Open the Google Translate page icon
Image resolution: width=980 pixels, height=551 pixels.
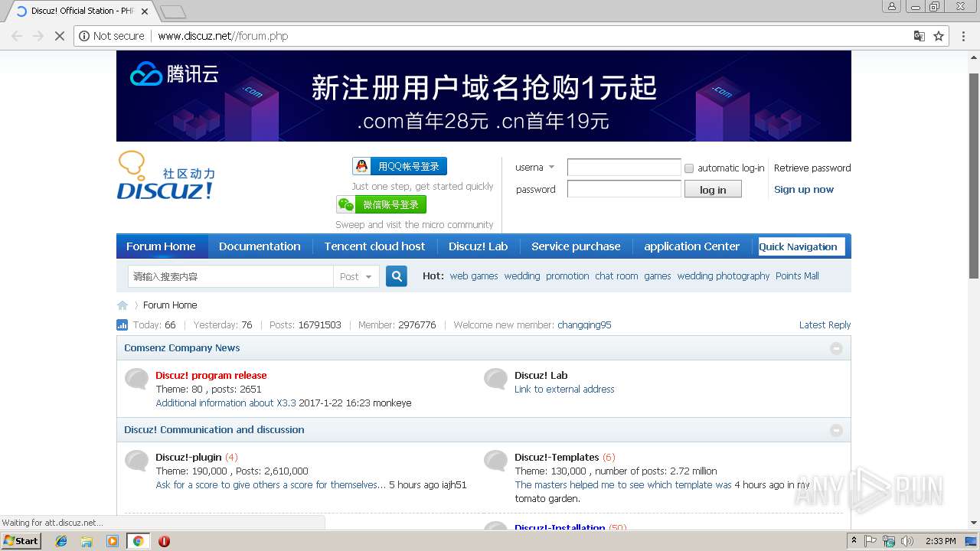(920, 36)
